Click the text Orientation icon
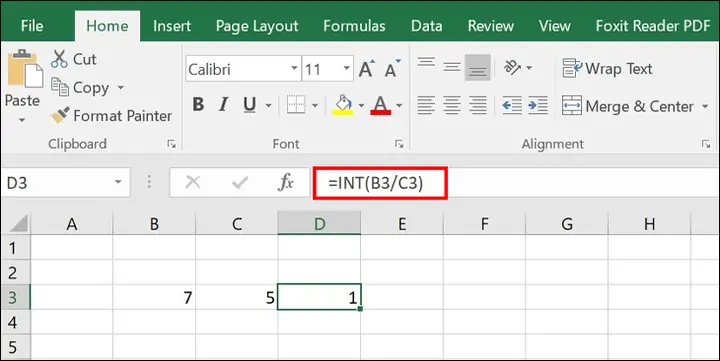The image size is (720, 361). pyautogui.click(x=512, y=68)
